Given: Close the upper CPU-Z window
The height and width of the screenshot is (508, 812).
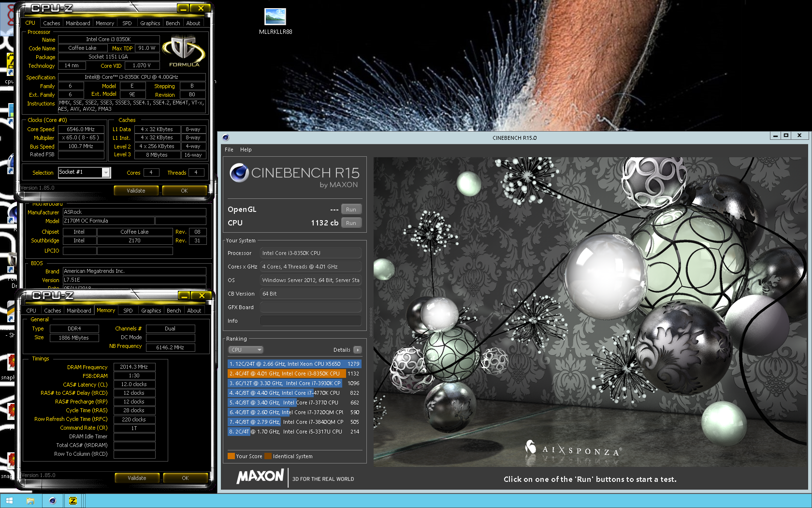Looking at the screenshot, I should 201,8.
